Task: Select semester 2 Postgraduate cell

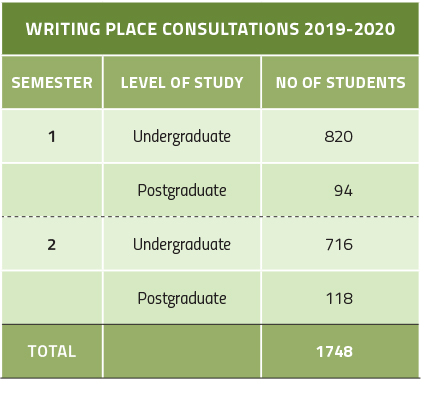Action: [182, 298]
